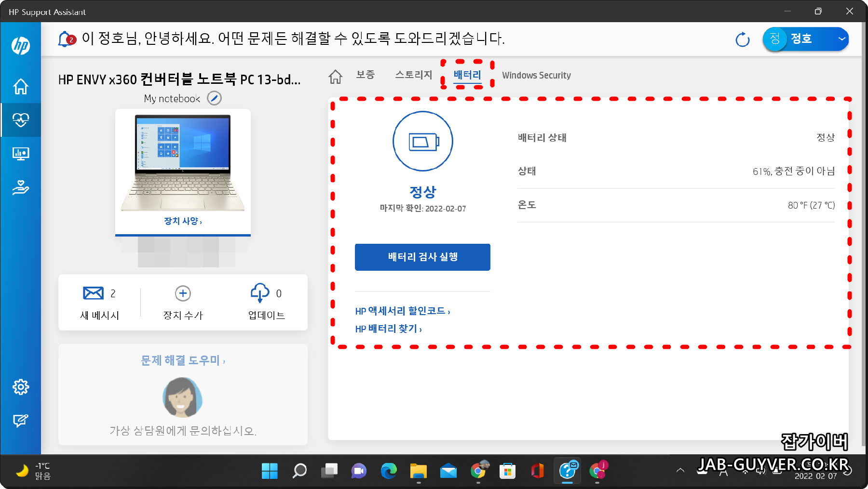Click the laptop product image
Screen dimensions: 868x489
click(183, 163)
